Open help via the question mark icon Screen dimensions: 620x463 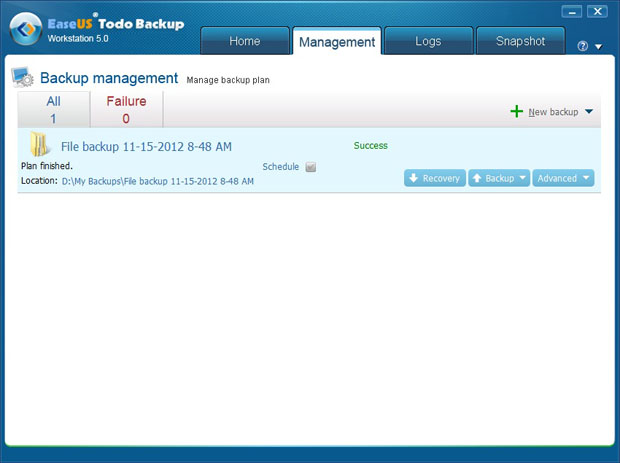(583, 46)
